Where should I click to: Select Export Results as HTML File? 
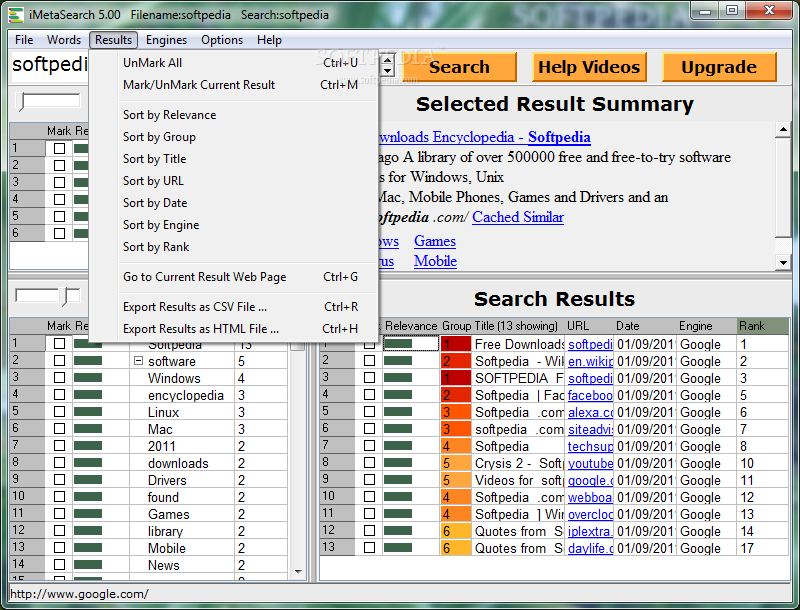pyautogui.click(x=233, y=328)
